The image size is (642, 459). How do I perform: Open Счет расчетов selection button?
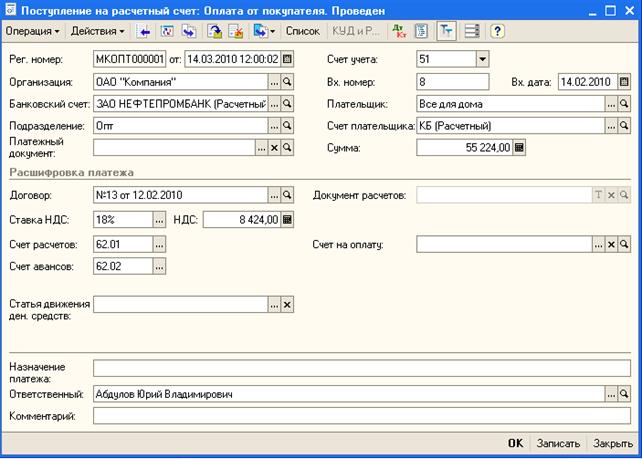click(x=159, y=244)
